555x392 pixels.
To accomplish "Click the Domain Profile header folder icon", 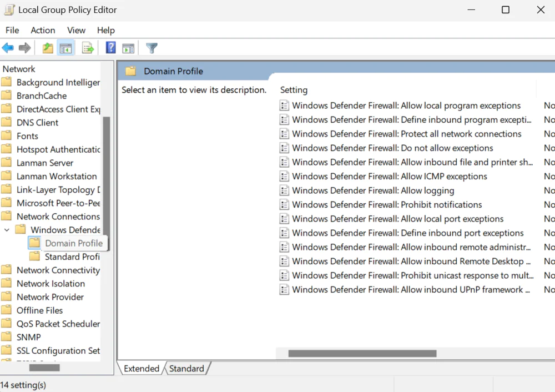I will click(x=130, y=71).
